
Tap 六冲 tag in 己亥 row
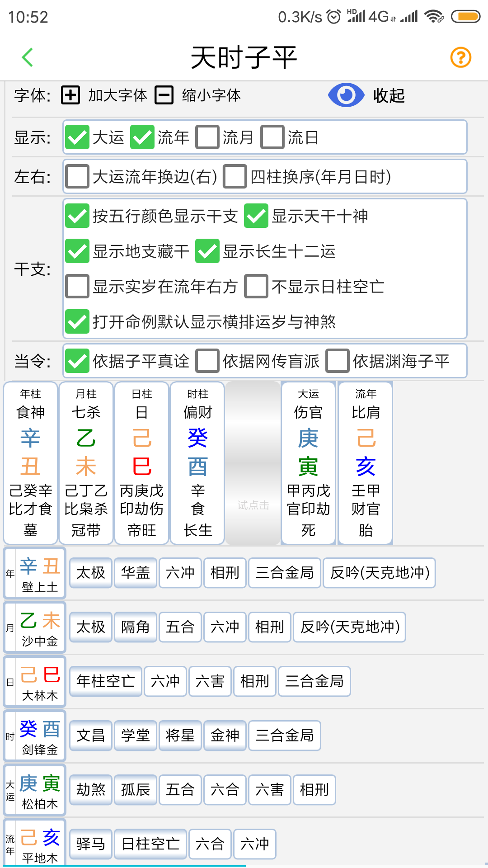255,844
